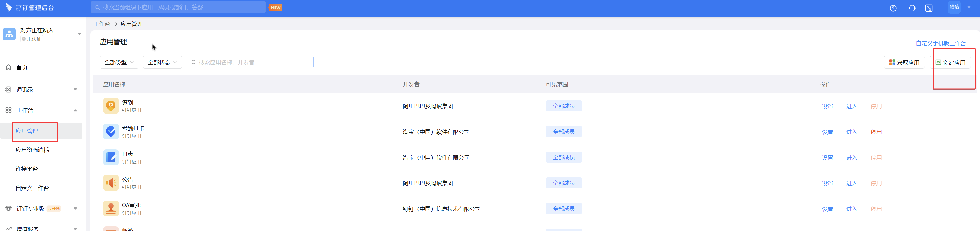Click the 公告 megaphone app icon

[x=111, y=183]
